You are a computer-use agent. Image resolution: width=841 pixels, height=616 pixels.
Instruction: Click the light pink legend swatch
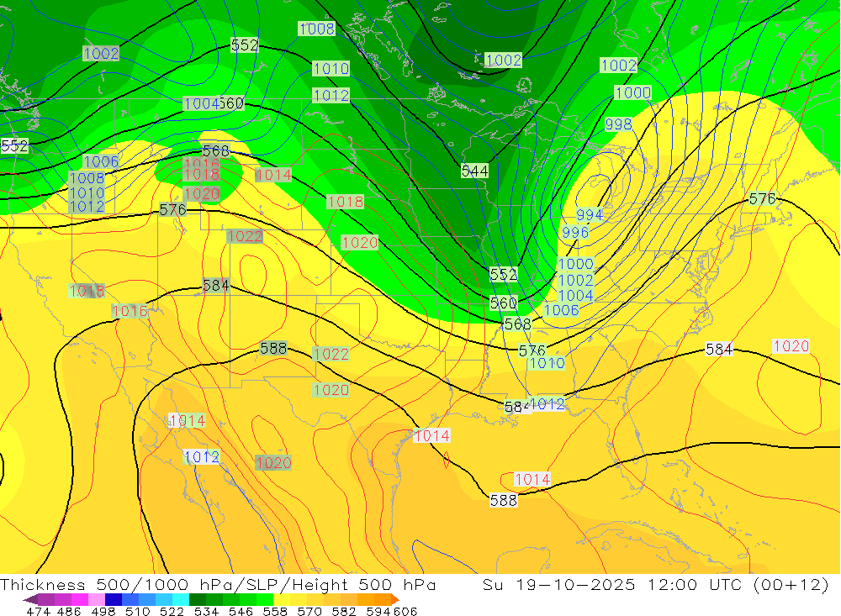click(x=97, y=599)
